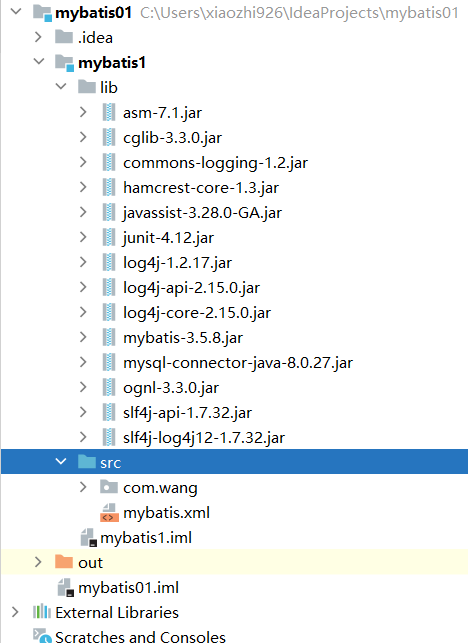This screenshot has height=643, width=468.
Task: Collapse the mybatis01 project root node
Action: click(x=16, y=11)
